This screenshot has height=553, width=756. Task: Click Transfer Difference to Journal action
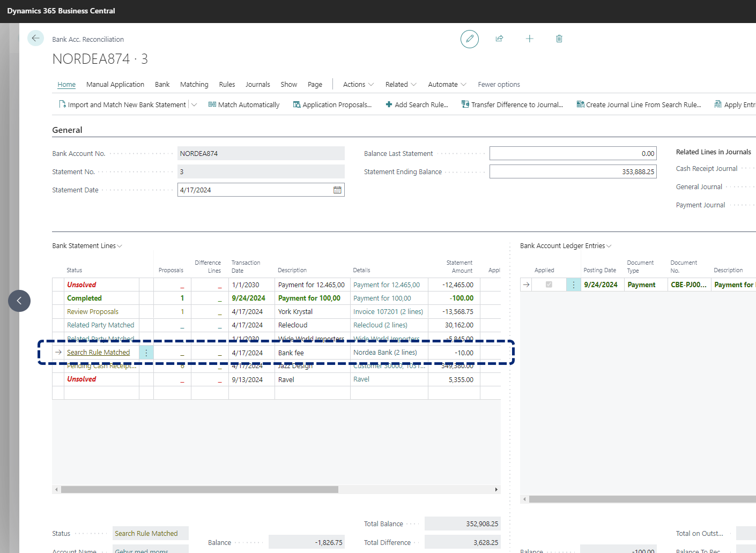pyautogui.click(x=513, y=104)
